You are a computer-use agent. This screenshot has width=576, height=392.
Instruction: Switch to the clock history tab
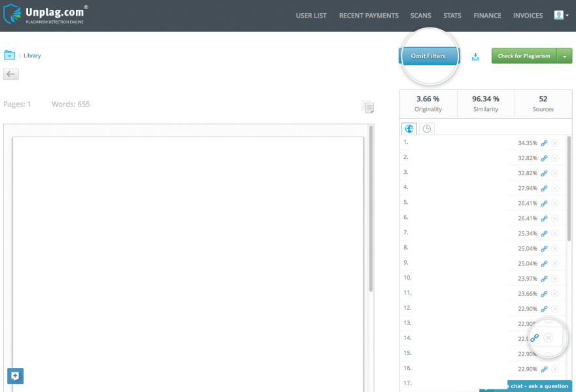click(x=426, y=129)
